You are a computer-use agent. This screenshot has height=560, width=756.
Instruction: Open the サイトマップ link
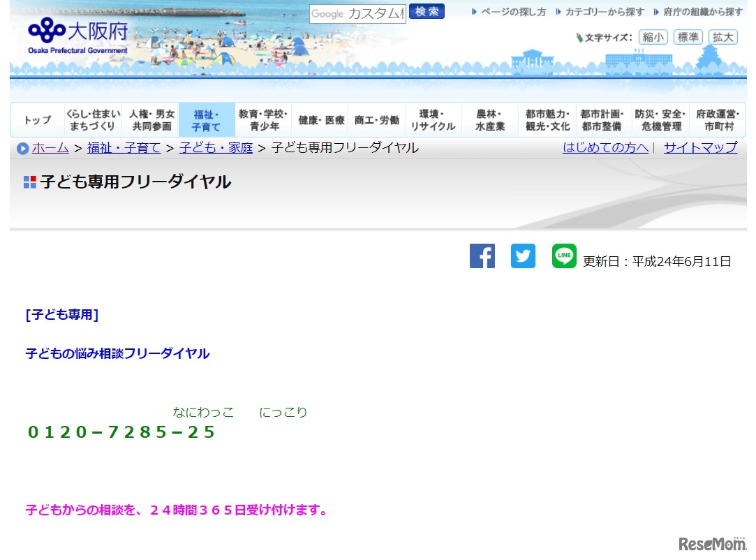tap(699, 148)
